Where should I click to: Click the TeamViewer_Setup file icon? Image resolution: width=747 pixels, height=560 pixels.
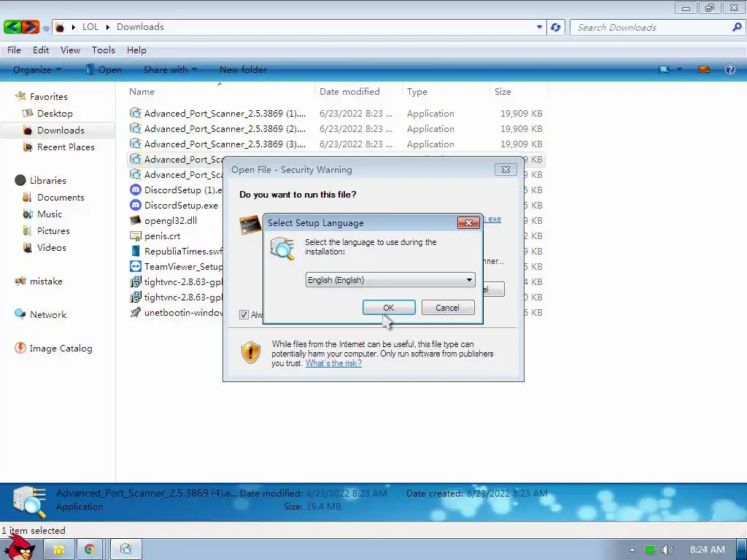point(135,266)
